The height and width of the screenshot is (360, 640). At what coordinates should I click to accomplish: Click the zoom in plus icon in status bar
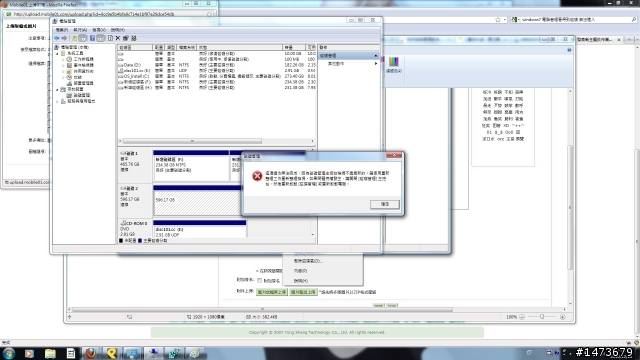click(563, 317)
